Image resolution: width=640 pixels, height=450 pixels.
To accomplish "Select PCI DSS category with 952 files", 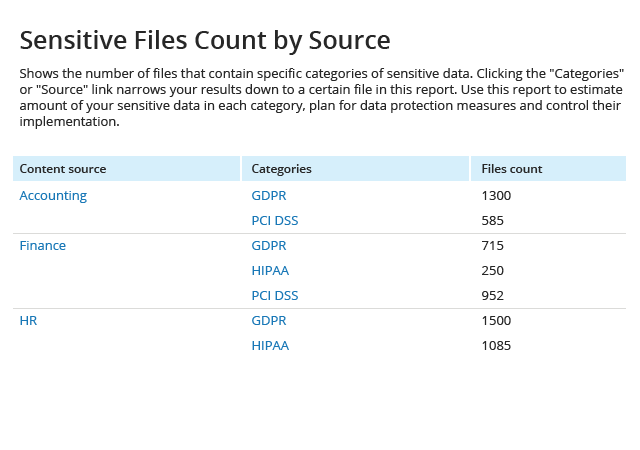I will (x=275, y=295).
